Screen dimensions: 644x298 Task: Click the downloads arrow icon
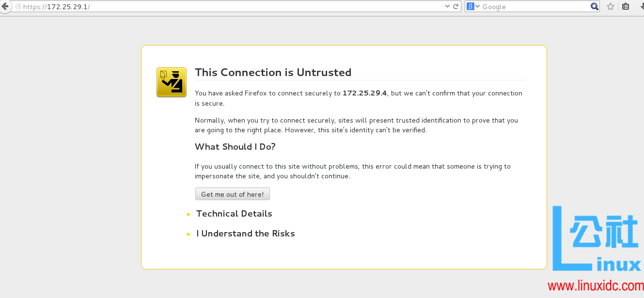(x=641, y=7)
